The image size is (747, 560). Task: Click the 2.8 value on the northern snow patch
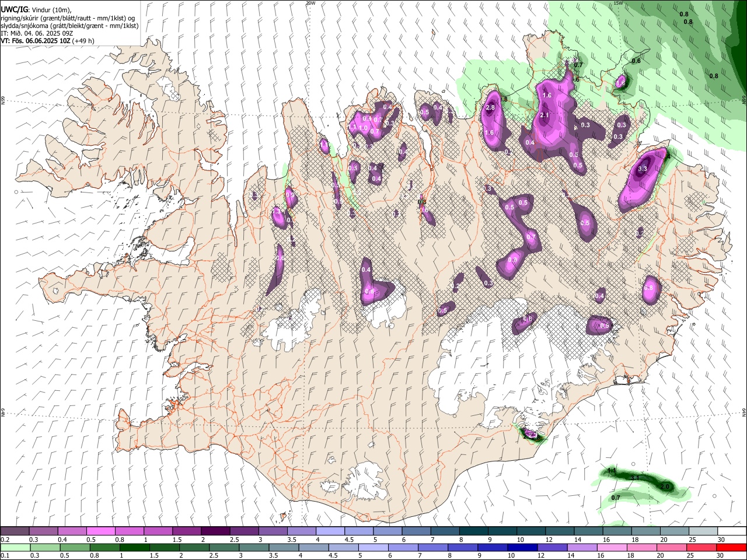click(x=490, y=108)
